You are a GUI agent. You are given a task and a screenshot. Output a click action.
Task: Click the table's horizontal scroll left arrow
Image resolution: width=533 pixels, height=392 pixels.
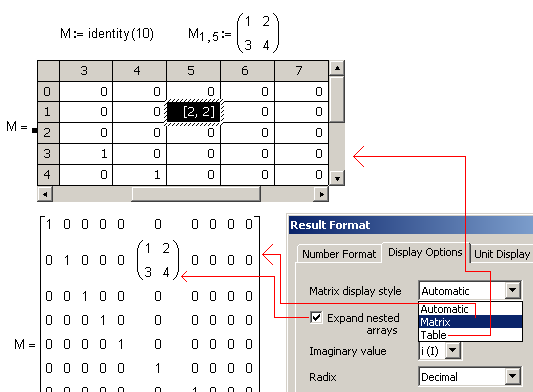tap(45, 194)
